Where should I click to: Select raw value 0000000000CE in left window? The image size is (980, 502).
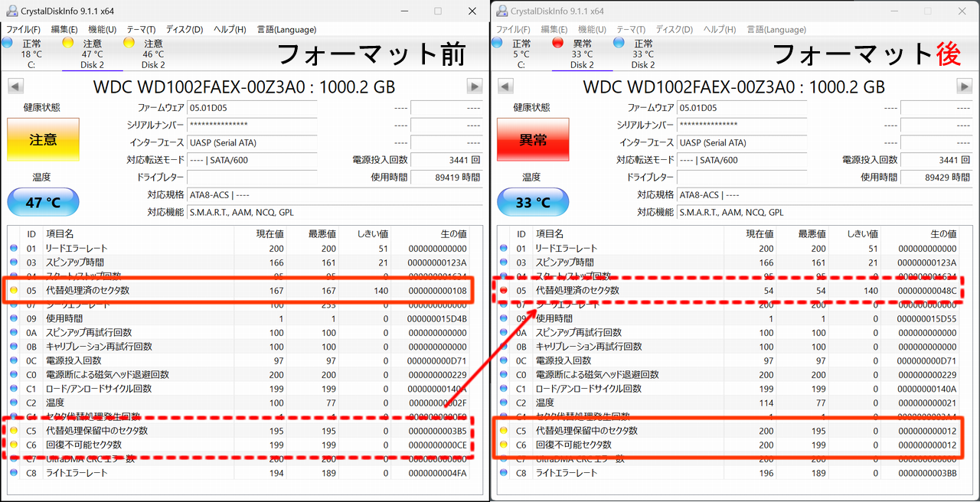[x=437, y=445]
